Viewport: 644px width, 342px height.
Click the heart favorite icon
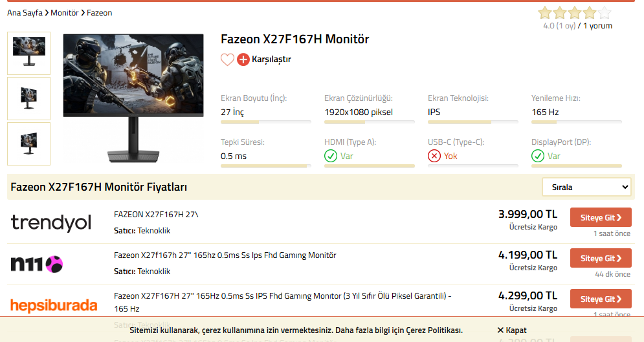click(x=227, y=59)
